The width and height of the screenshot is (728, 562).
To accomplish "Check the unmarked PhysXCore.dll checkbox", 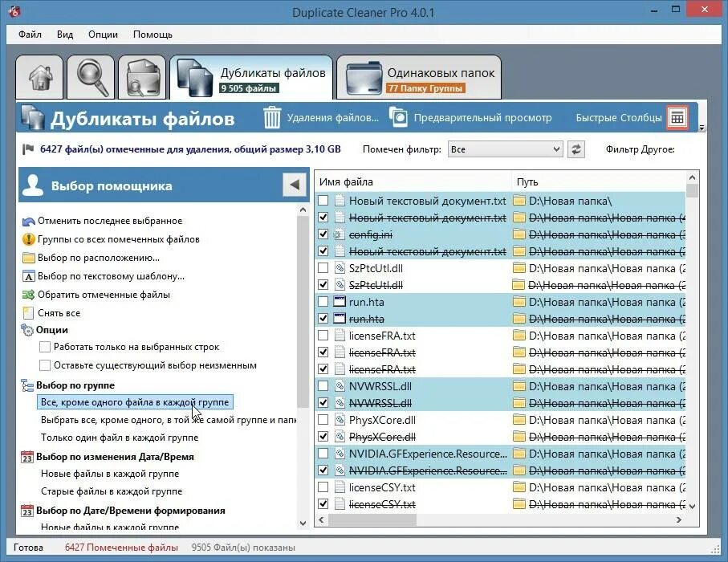I will tap(323, 420).
